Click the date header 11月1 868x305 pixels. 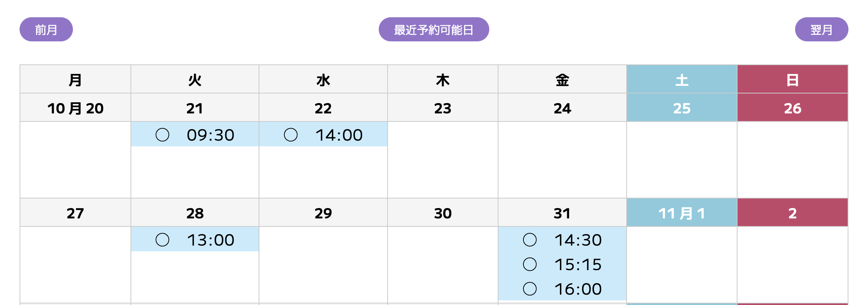(682, 213)
